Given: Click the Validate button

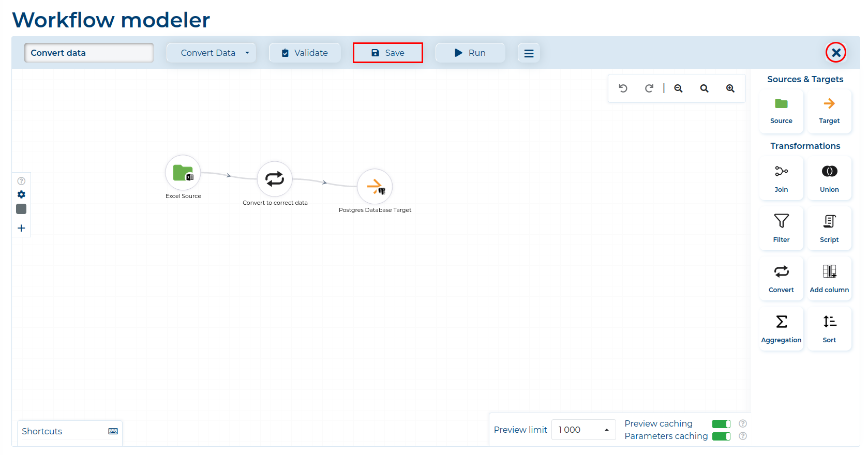Looking at the screenshot, I should click(x=305, y=53).
